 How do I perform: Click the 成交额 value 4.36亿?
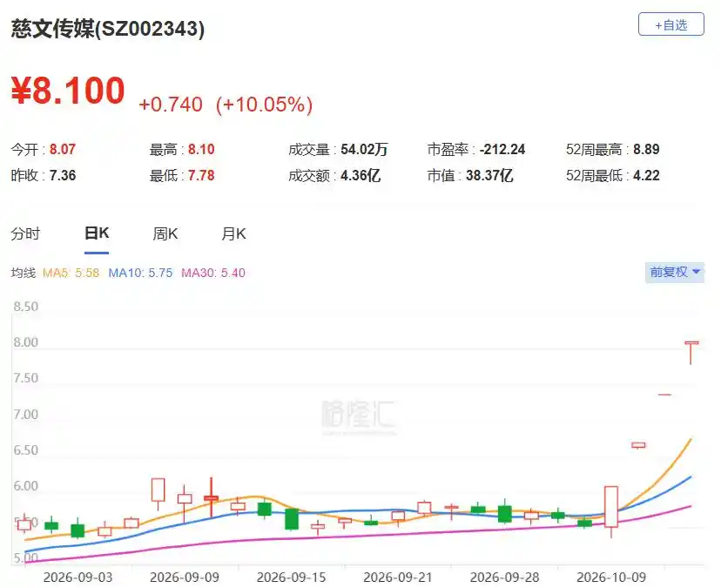coord(360,175)
